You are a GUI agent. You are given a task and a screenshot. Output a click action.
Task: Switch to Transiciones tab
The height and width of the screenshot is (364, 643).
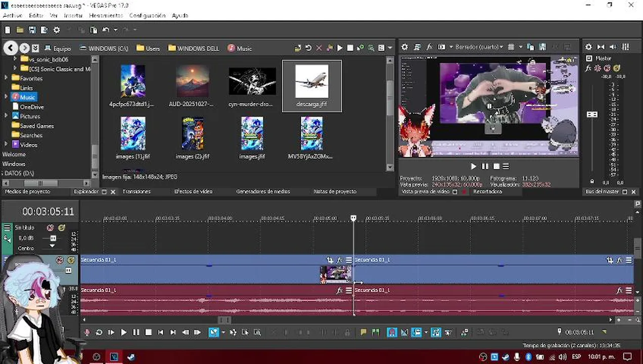[x=136, y=192]
